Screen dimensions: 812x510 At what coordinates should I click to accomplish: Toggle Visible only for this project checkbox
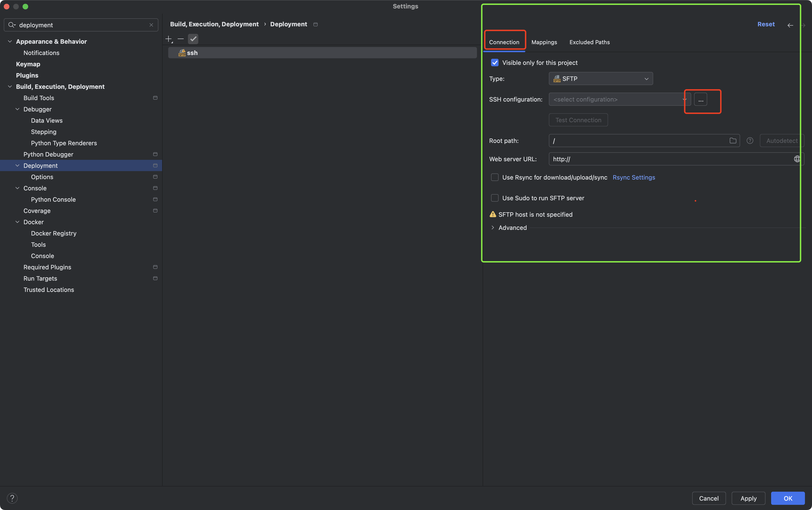[495, 62]
